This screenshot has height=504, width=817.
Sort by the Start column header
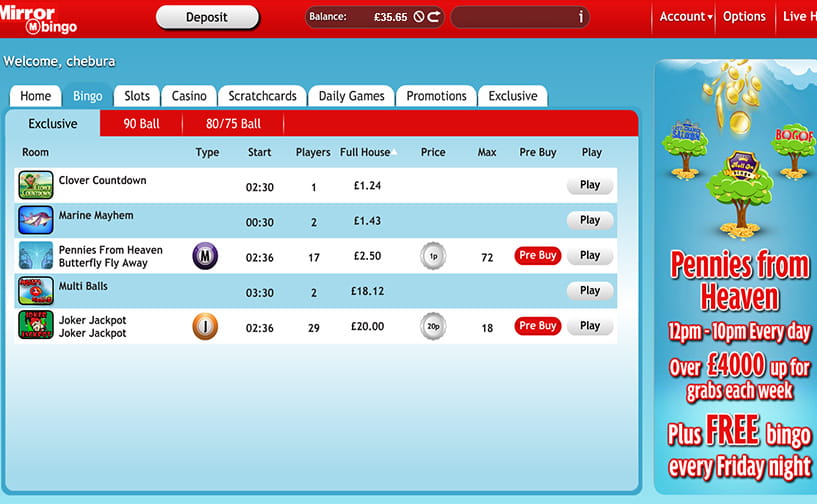click(259, 152)
